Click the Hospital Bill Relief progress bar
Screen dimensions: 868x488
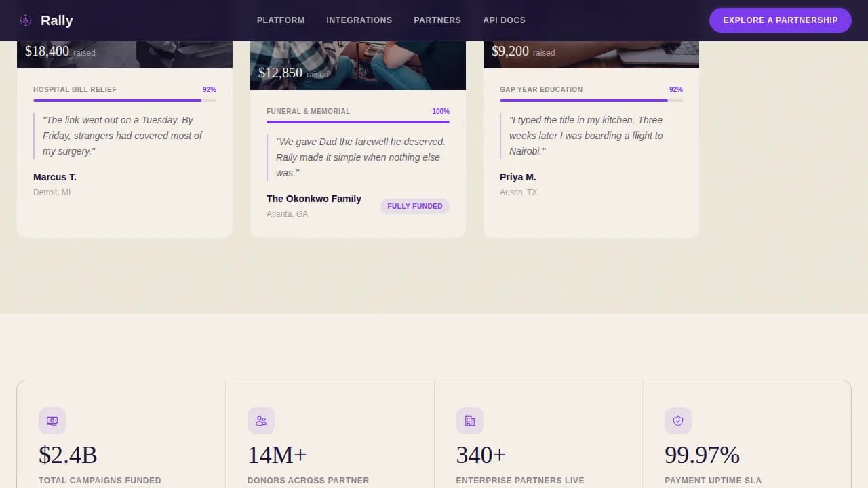pos(125,100)
